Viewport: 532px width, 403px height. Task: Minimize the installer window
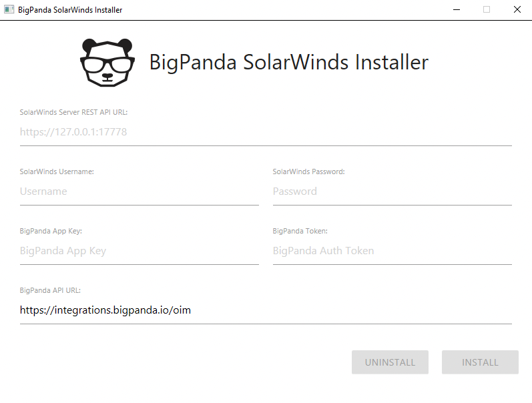tap(456, 10)
